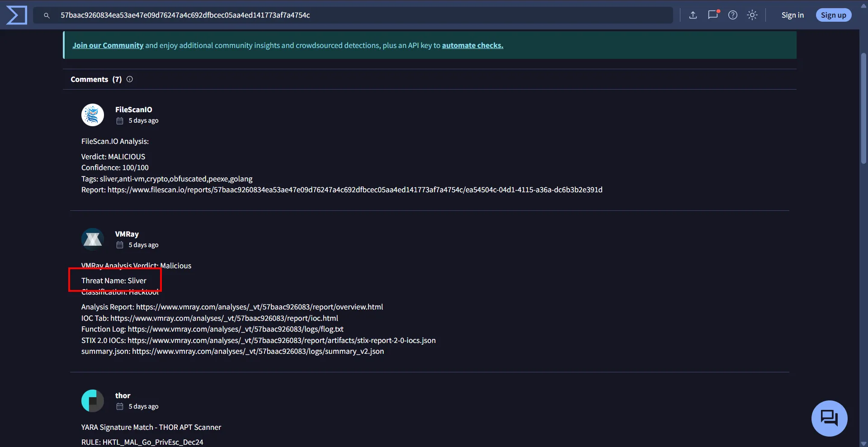This screenshot has height=447, width=868.
Task: Click the Sign in link
Action: pyautogui.click(x=793, y=15)
